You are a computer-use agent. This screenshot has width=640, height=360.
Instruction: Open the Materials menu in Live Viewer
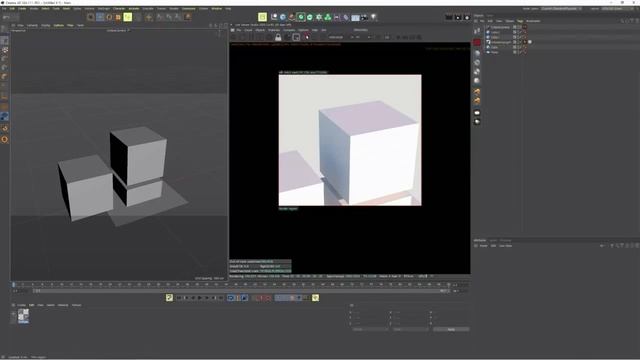(274, 30)
